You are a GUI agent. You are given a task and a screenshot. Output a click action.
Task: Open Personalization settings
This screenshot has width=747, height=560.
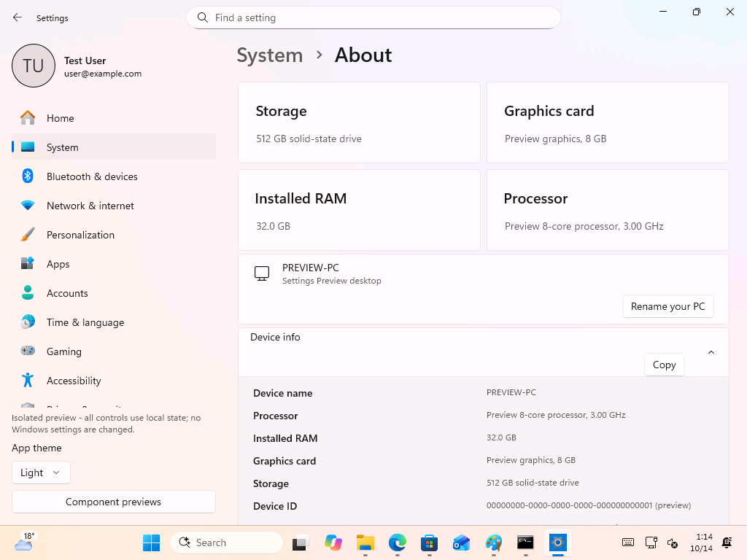coord(113,235)
